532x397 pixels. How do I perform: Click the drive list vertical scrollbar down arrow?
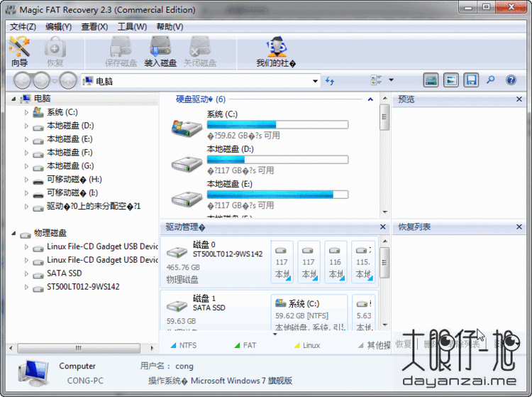click(384, 212)
